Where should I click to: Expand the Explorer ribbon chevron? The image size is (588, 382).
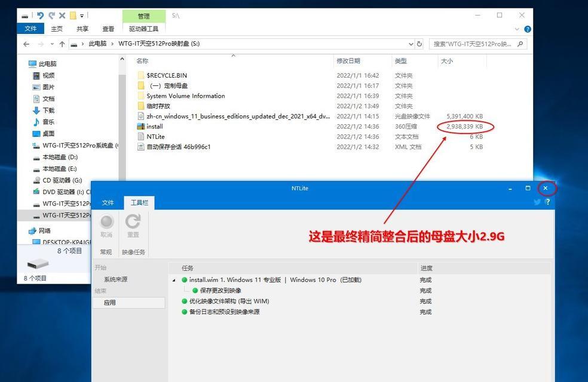(517, 29)
